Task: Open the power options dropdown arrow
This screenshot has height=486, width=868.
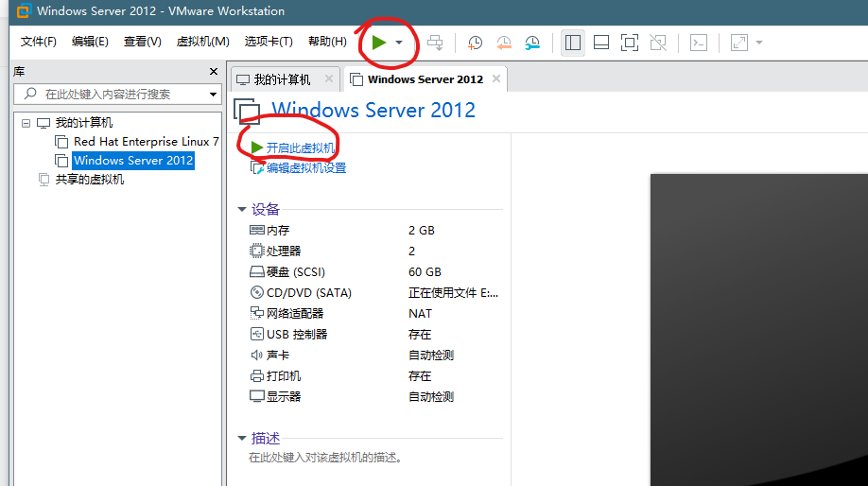Action: coord(399,43)
